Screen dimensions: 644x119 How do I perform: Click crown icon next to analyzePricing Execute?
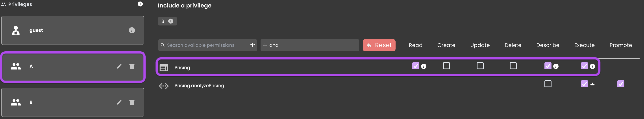coord(592,84)
